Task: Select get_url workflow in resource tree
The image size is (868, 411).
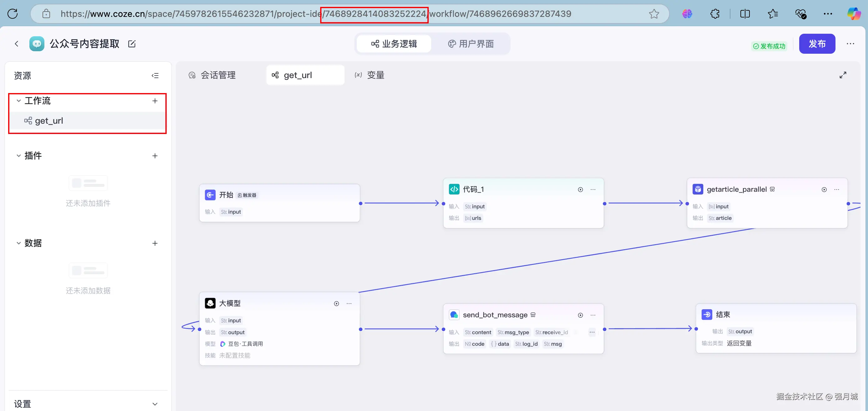Action: [x=49, y=121]
